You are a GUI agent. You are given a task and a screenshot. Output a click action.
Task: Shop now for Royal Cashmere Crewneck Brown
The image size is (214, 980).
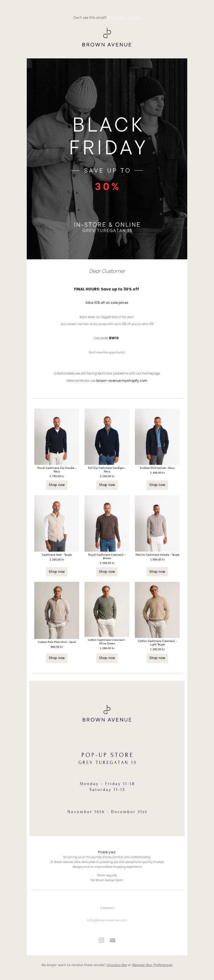[107, 571]
